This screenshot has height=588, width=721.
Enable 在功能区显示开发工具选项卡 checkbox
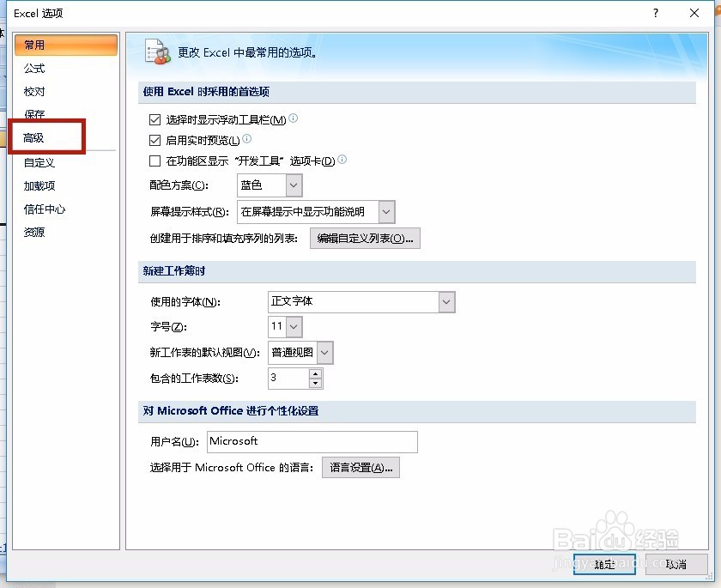coord(155,161)
